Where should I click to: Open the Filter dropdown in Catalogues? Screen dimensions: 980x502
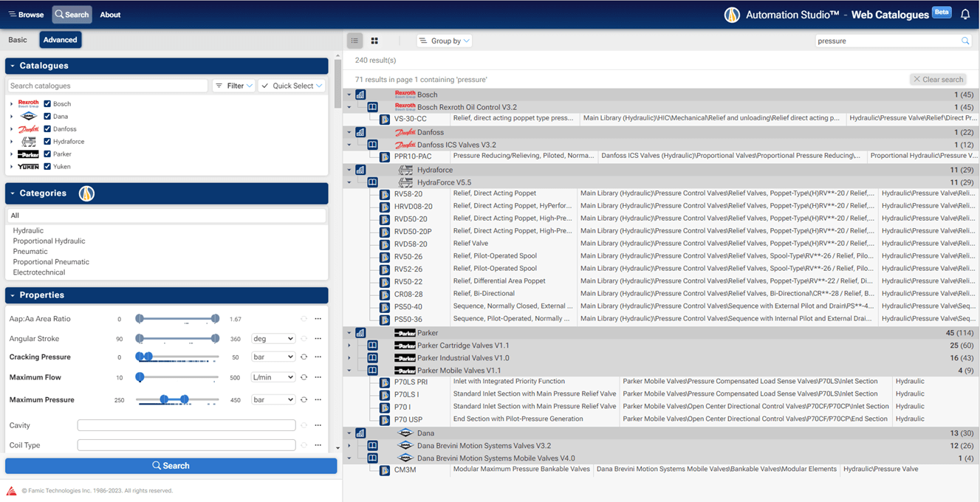click(233, 86)
